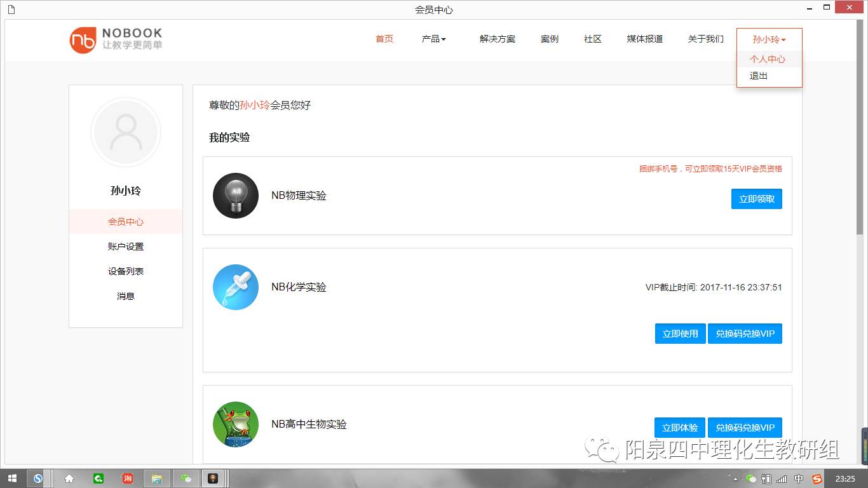Viewport: 868px width, 488px height.
Task: Click the NB高中生物实验 title text
Action: 309,424
